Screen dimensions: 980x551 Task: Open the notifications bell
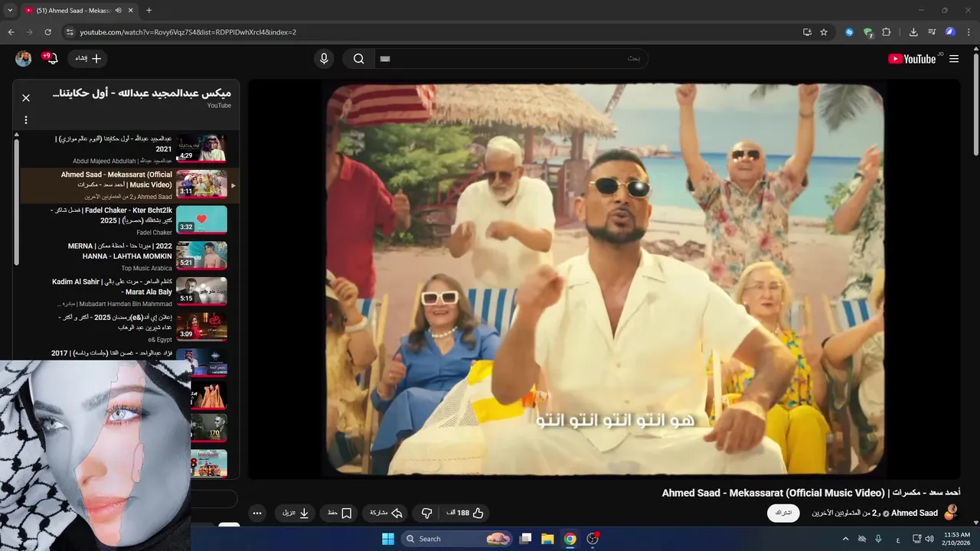tap(51, 59)
